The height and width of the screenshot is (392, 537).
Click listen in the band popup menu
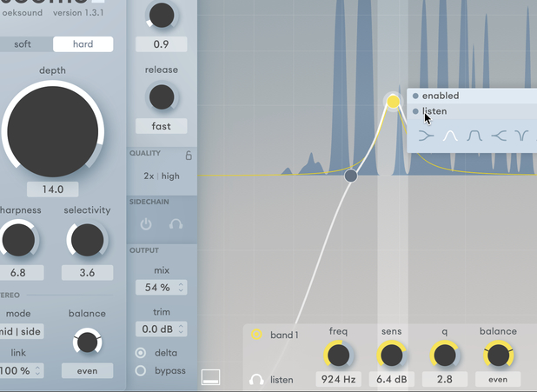pyautogui.click(x=434, y=111)
